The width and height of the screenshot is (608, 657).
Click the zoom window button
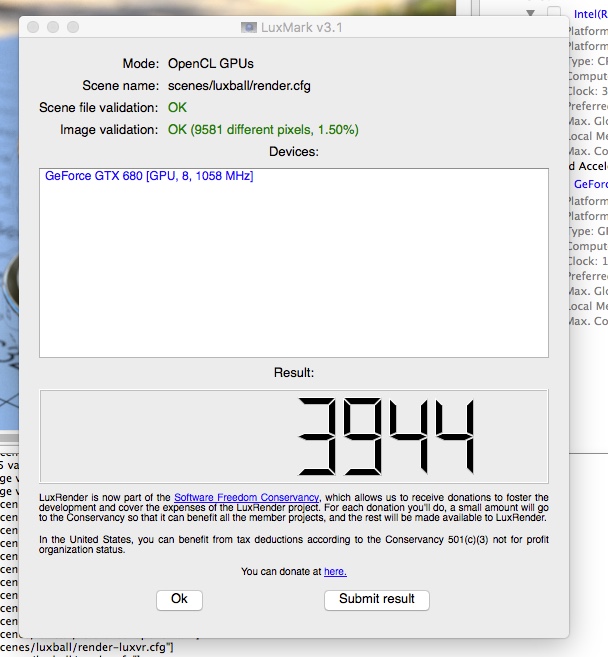pyautogui.click(x=73, y=27)
